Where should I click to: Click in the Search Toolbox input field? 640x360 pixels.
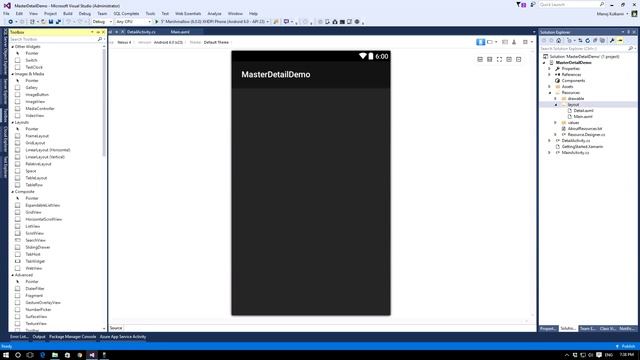[53, 39]
